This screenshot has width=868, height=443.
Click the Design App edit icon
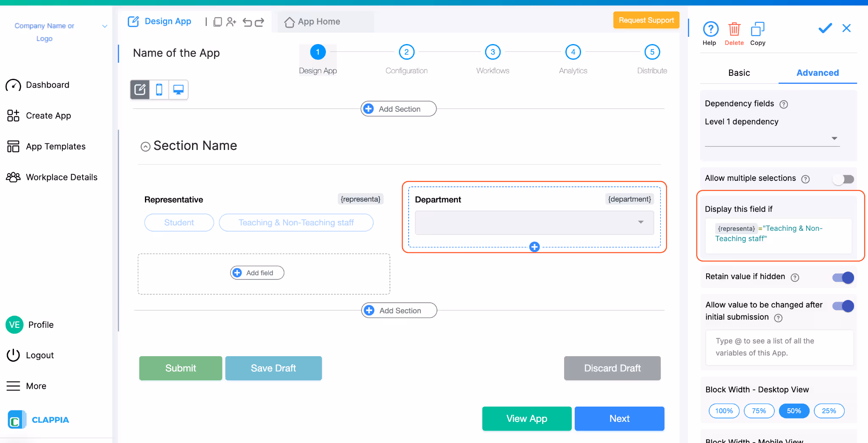coord(134,22)
